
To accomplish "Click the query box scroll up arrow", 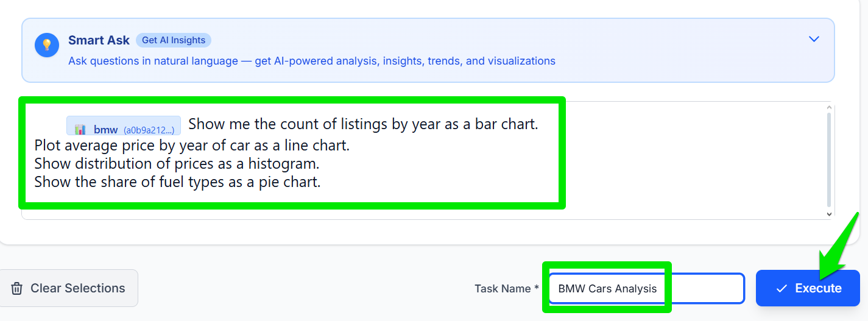I will 828,108.
